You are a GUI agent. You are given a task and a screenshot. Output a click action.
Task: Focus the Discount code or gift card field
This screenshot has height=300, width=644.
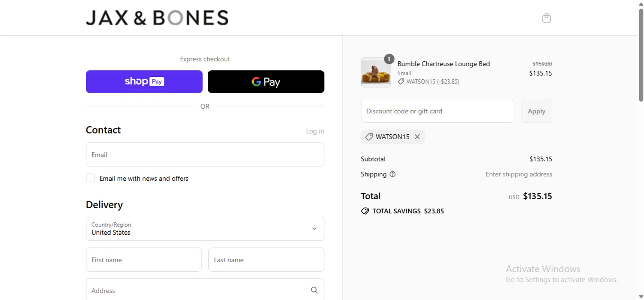(x=437, y=111)
